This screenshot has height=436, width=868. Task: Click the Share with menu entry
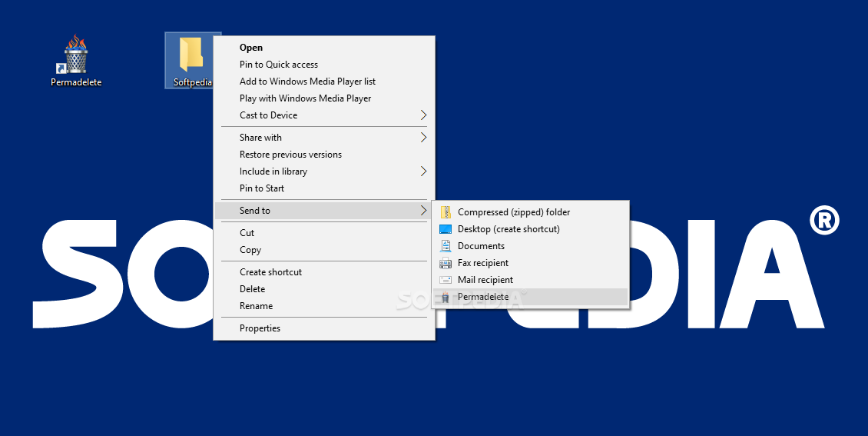(324, 138)
